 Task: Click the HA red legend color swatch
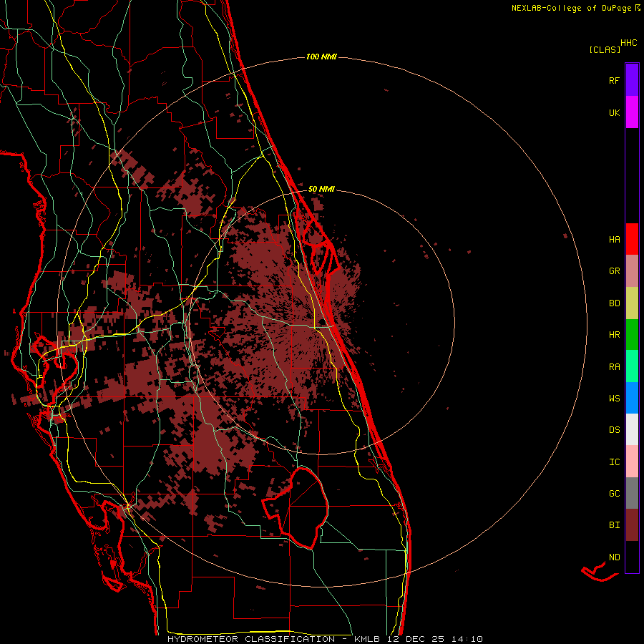[632, 239]
